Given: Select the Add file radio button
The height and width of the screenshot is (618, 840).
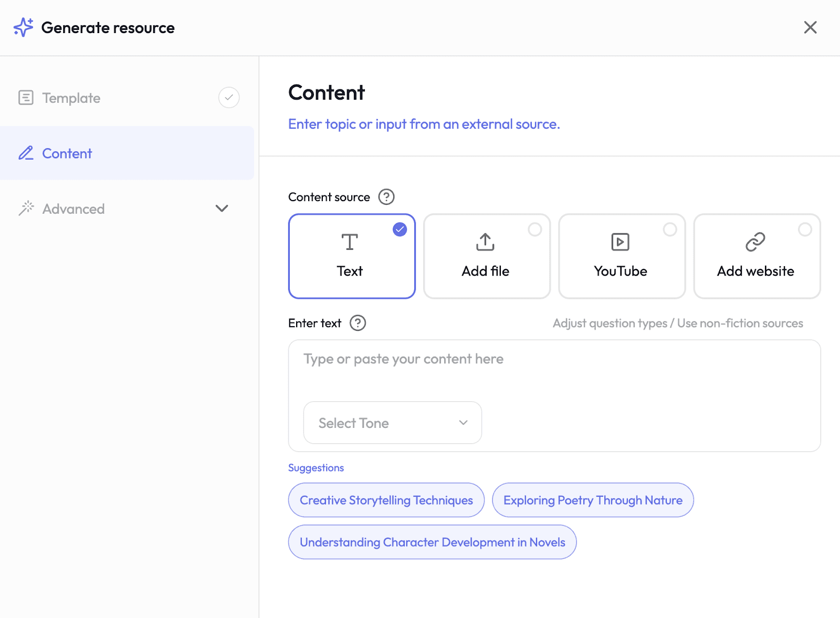Looking at the screenshot, I should (535, 229).
